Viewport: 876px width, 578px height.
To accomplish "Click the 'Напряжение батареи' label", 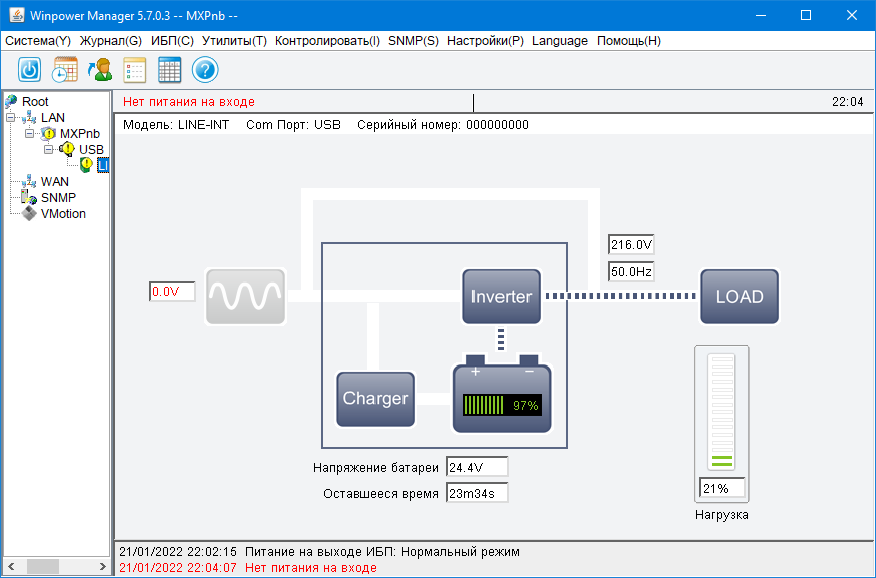I will click(376, 467).
